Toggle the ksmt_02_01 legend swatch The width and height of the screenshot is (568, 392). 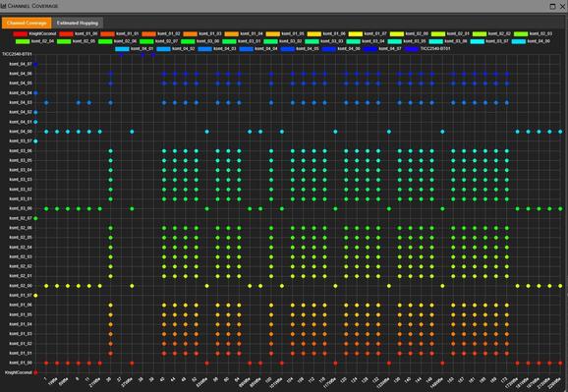point(438,33)
